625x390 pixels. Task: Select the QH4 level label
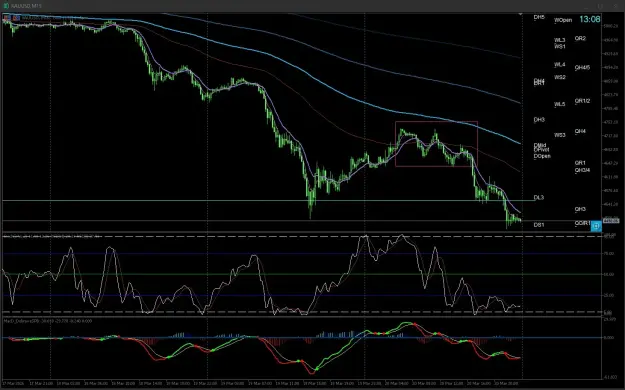click(580, 131)
